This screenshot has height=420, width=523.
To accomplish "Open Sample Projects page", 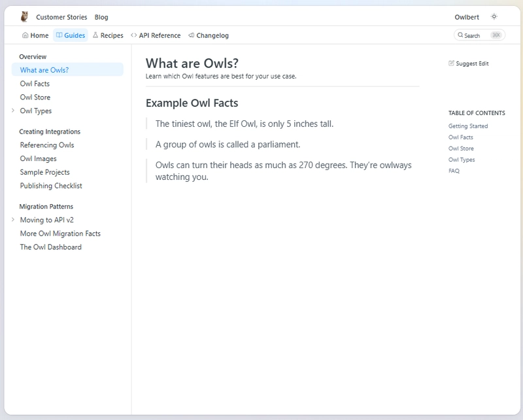I will [44, 172].
